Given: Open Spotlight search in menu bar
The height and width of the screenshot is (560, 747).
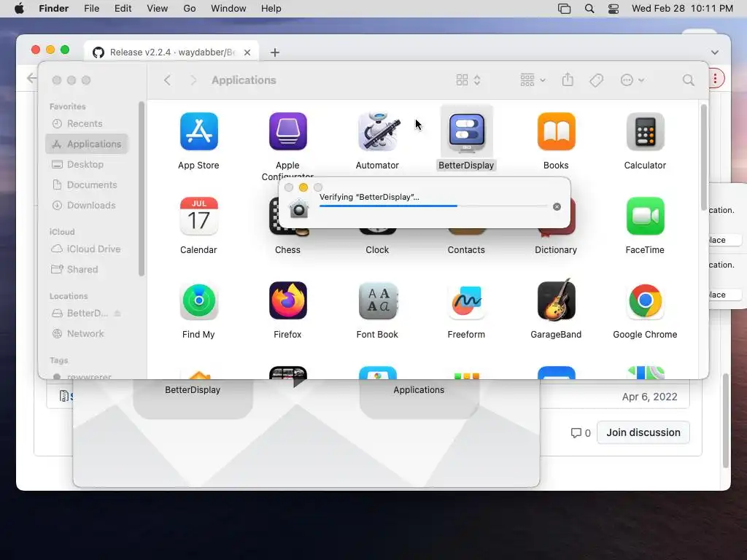Looking at the screenshot, I should [589, 9].
